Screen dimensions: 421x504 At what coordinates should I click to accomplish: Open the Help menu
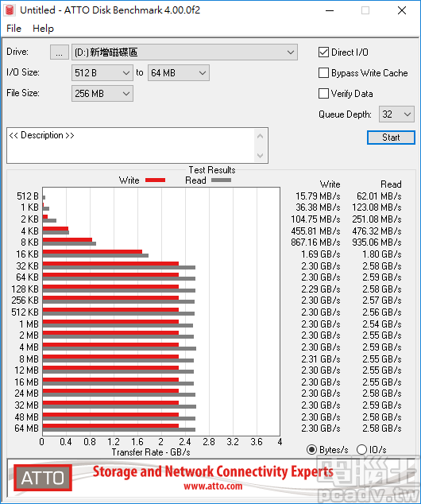(x=43, y=29)
